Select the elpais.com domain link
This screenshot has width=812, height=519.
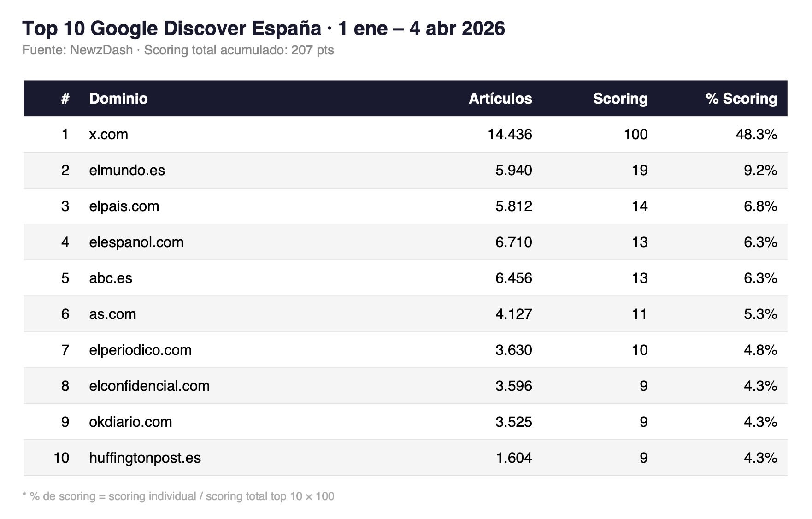coord(124,206)
